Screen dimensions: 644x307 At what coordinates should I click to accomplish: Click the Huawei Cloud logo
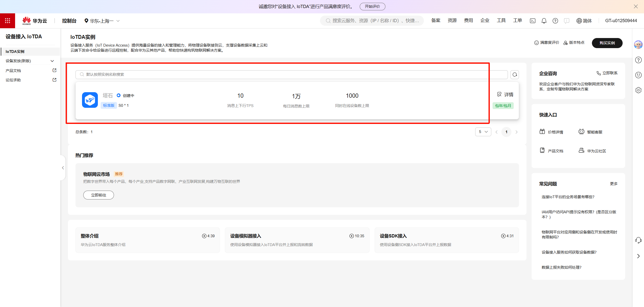click(35, 21)
